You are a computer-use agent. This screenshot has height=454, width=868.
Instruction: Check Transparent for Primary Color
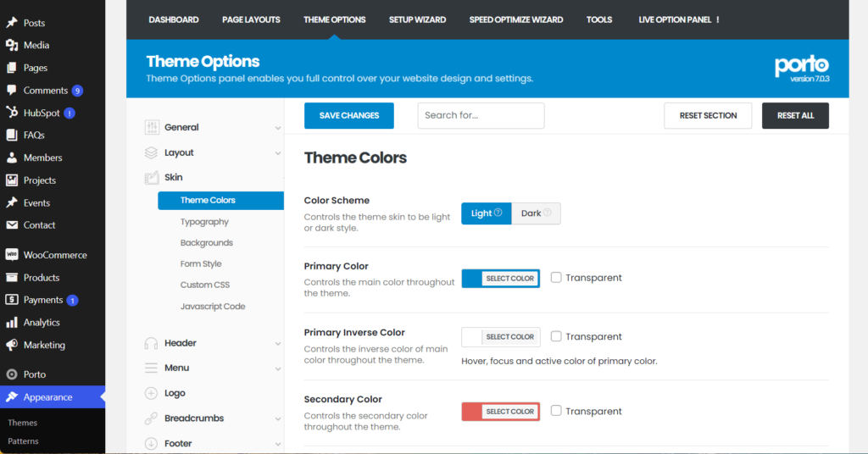[556, 278]
